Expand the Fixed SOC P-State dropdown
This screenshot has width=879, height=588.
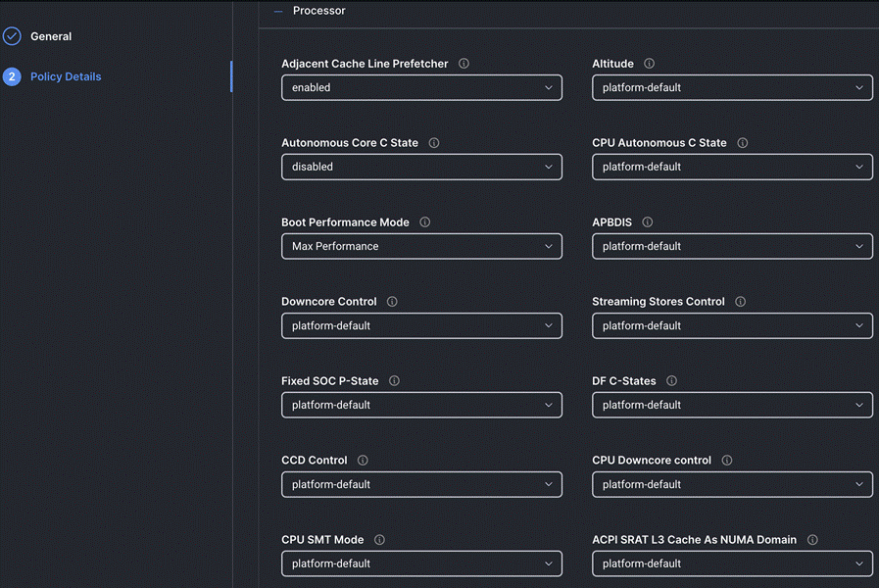(421, 405)
